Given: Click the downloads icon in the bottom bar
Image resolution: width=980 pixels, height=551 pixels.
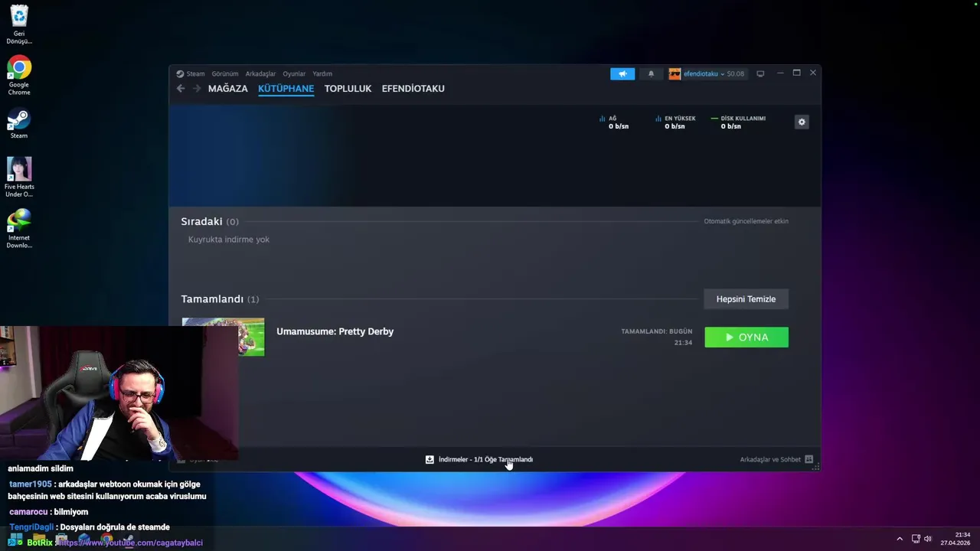Looking at the screenshot, I should (430, 459).
